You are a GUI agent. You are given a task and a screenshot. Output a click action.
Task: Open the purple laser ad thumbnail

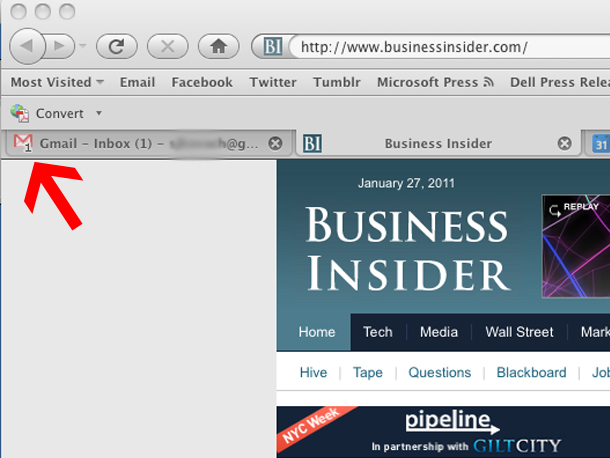coord(576,246)
